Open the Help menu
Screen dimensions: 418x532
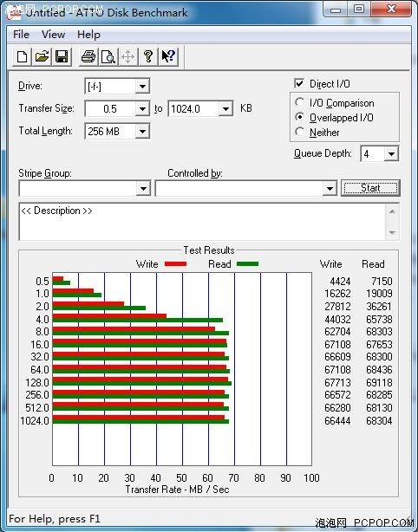88,35
